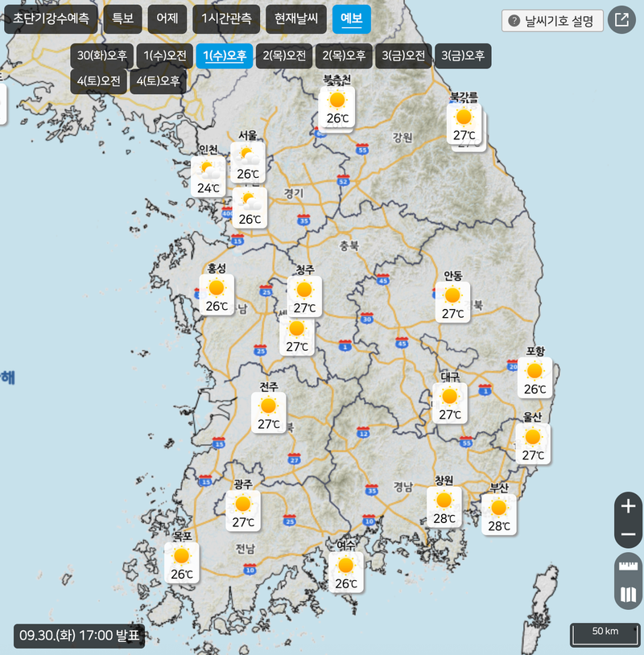Show the 현재날씨 current weather tab

pyautogui.click(x=296, y=19)
